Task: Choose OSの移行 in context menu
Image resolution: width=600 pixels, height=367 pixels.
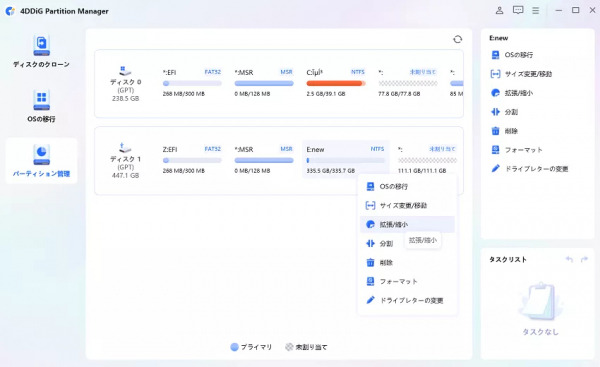Action: point(407,186)
